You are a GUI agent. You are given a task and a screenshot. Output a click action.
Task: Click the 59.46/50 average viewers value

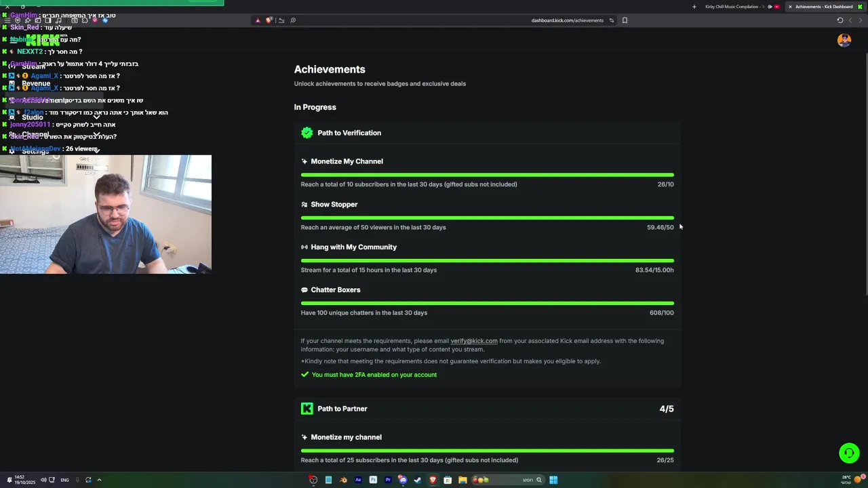pyautogui.click(x=660, y=227)
